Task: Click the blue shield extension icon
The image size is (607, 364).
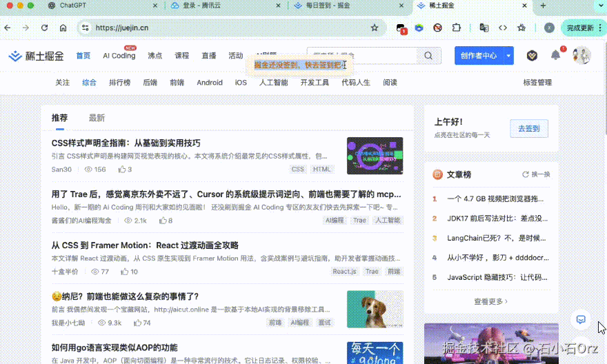Action: (x=419, y=28)
